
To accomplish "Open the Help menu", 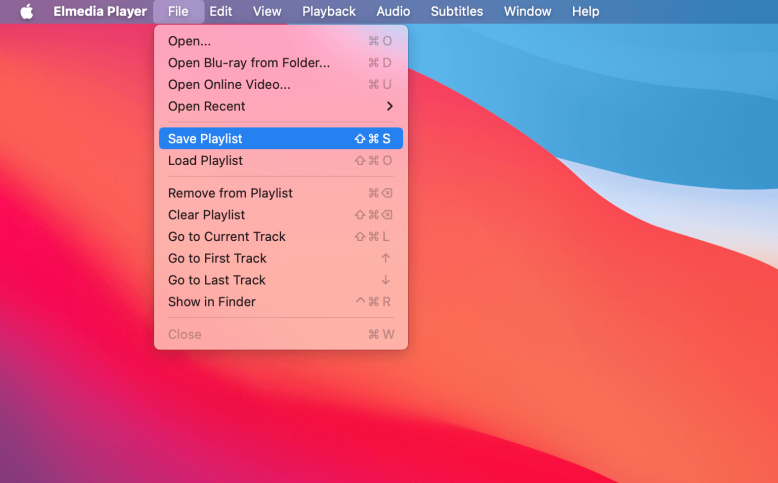I will click(585, 11).
